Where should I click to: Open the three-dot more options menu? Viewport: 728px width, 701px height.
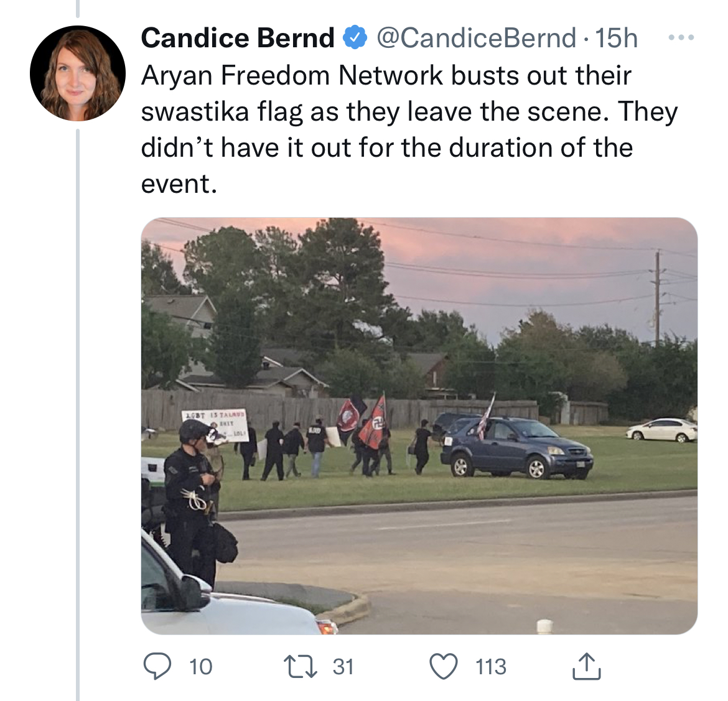pos(681,39)
